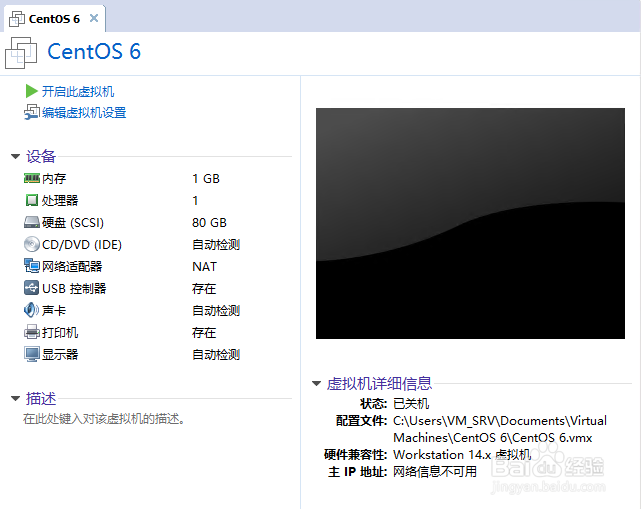The height and width of the screenshot is (509, 641).
Task: Click the network adapter (网络适配器) icon
Action: 32,266
